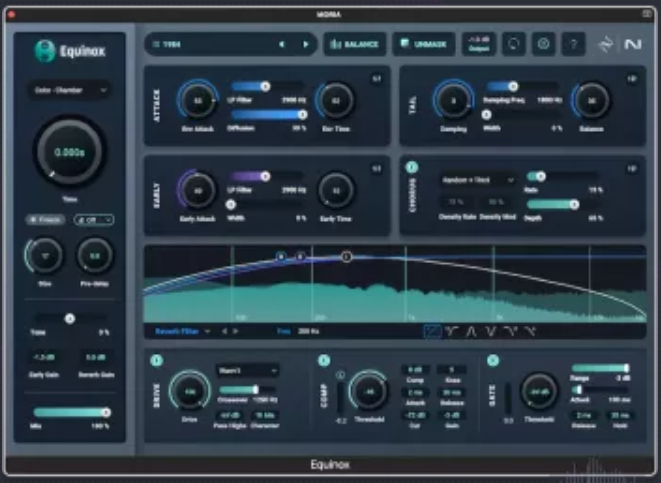Screen dimensions: 661x483
Task: Select next filter band arrow
Action: point(236,331)
